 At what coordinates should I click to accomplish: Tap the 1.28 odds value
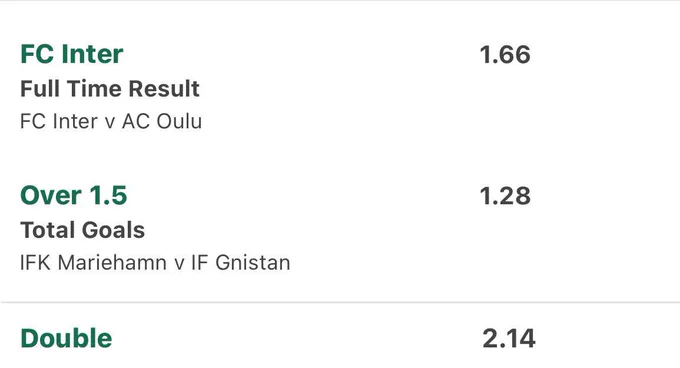pos(505,196)
